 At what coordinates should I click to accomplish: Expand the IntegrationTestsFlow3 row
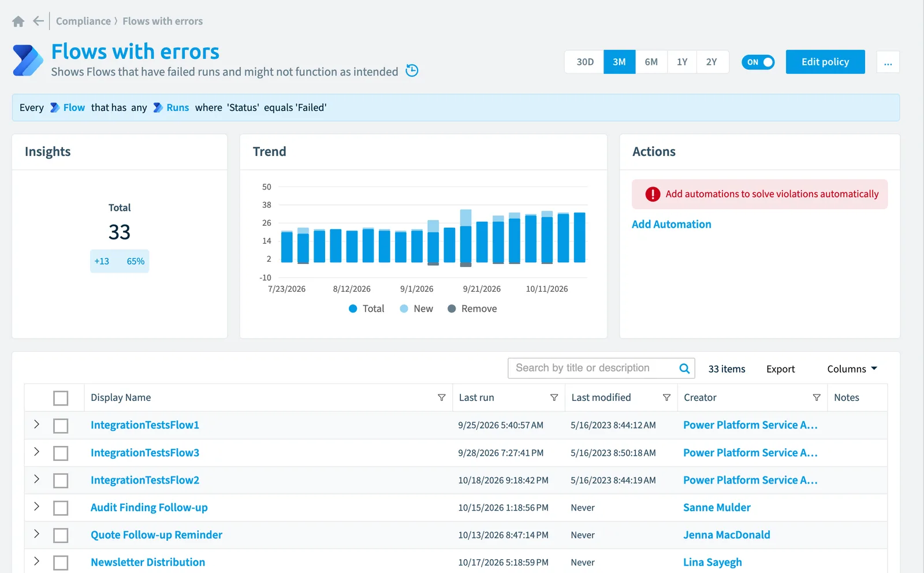(37, 452)
